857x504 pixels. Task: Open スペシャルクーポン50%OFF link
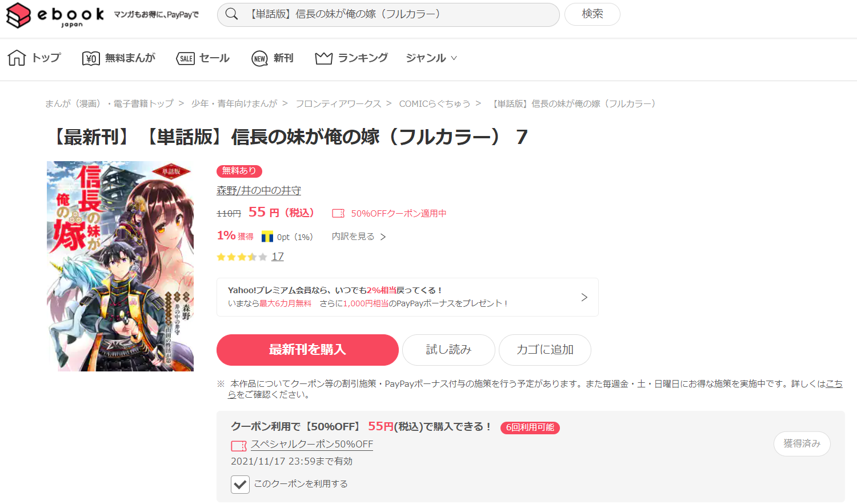point(312,445)
